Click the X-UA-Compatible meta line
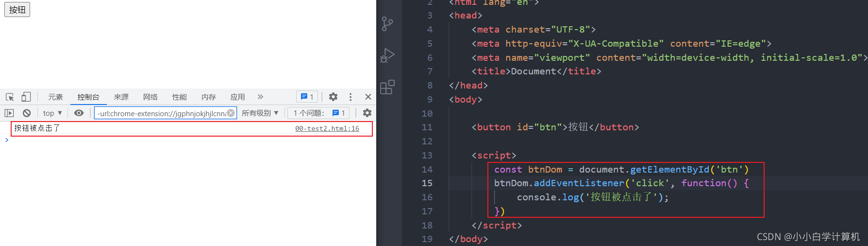The image size is (868, 246). point(621,44)
